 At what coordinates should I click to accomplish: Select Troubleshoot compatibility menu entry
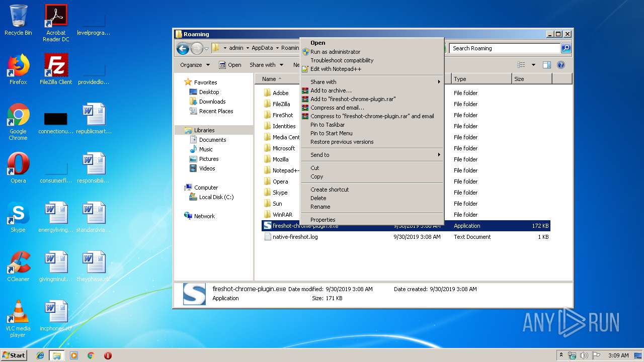372,60
